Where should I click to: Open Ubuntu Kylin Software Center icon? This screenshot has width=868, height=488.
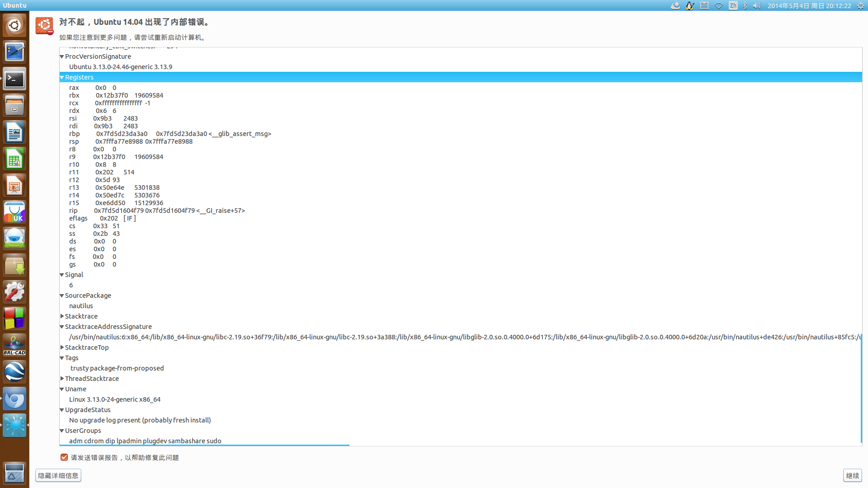point(14,212)
